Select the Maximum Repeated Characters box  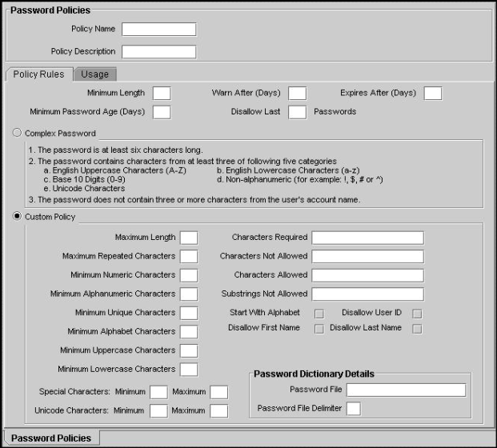coord(189,257)
